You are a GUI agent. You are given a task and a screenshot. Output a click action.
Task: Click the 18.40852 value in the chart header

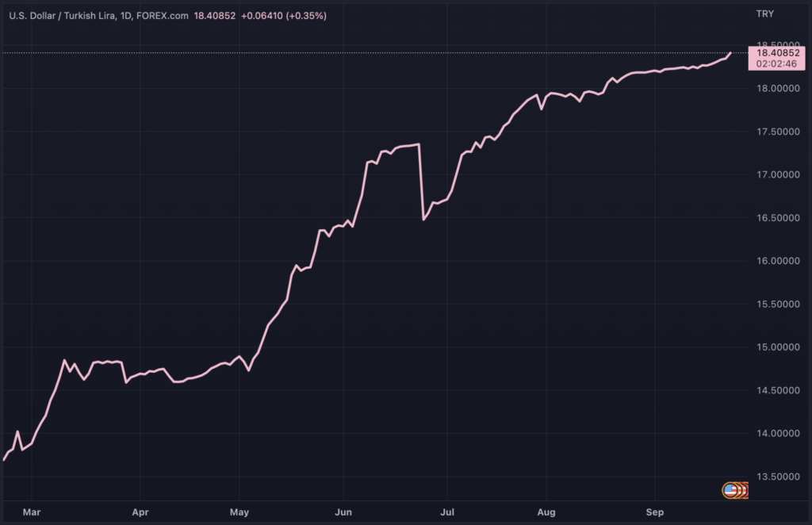(214, 16)
